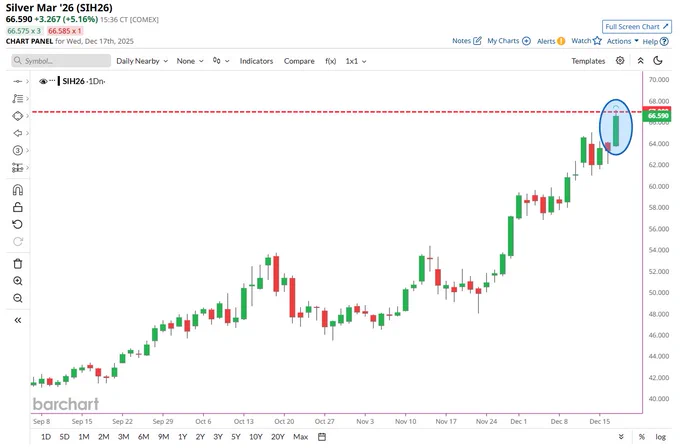Set range to 5Y
The image size is (680, 448).
[x=235, y=437]
